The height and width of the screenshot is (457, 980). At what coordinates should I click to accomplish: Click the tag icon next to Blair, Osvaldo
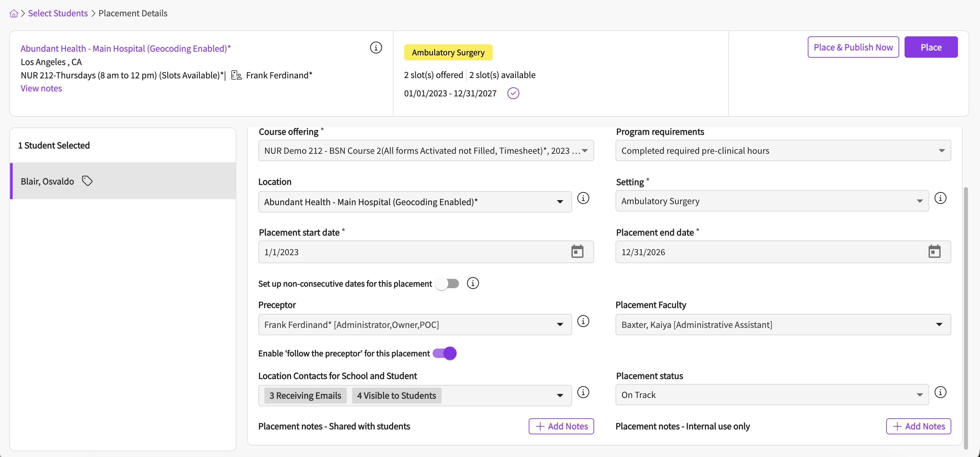pos(87,181)
